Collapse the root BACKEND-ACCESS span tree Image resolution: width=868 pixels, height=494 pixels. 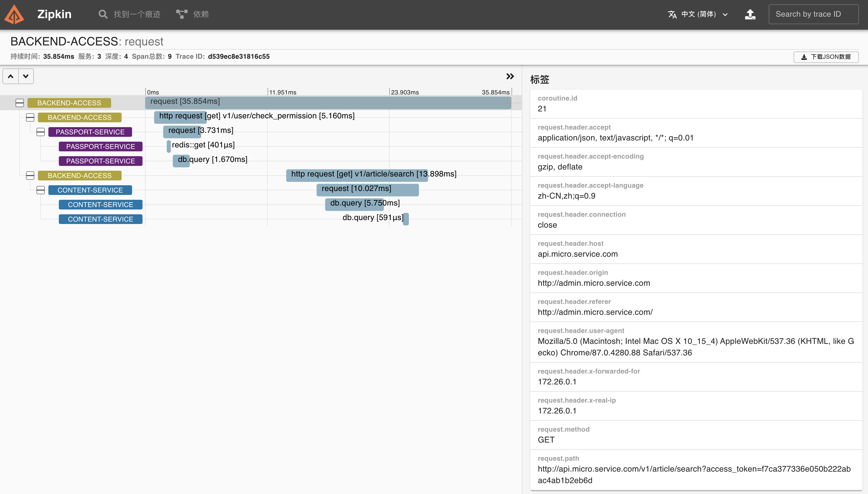20,103
